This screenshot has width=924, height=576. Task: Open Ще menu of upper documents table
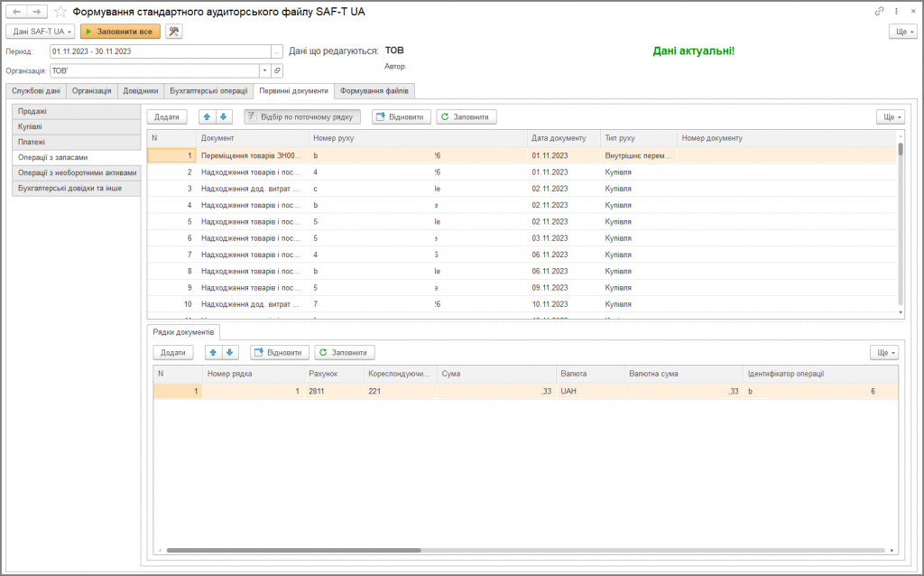coord(891,116)
